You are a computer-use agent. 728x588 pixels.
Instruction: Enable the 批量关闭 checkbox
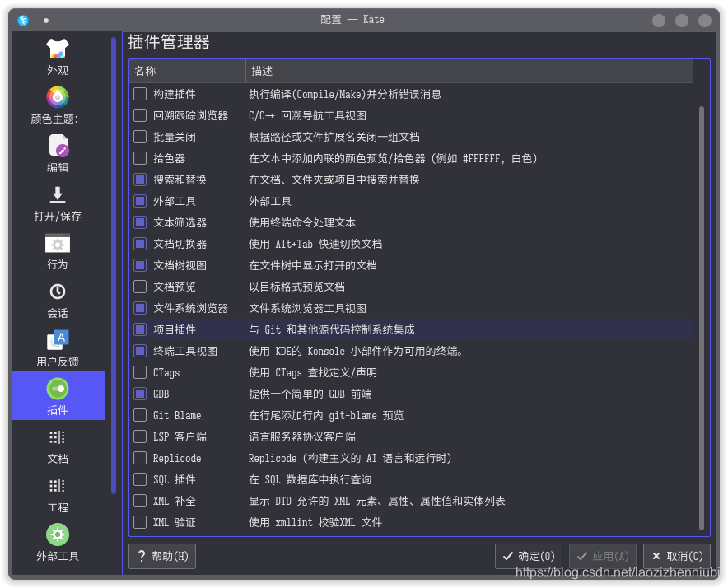[x=140, y=137]
